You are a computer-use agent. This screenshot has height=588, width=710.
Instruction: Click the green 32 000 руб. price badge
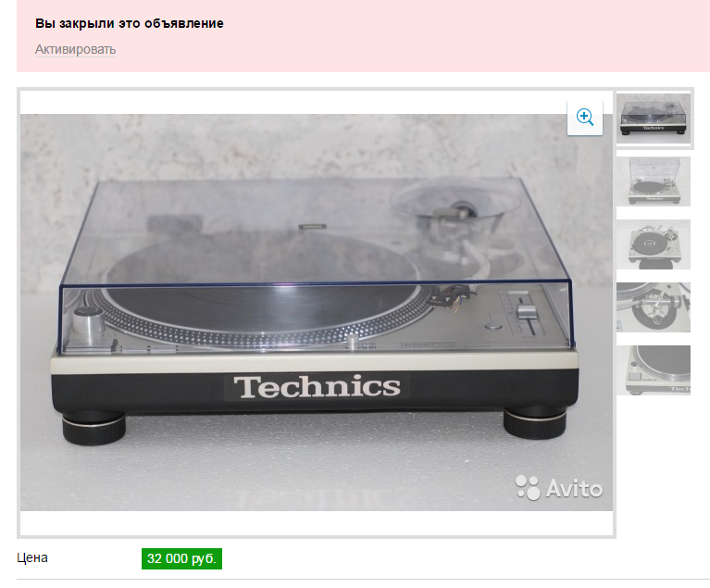(181, 558)
